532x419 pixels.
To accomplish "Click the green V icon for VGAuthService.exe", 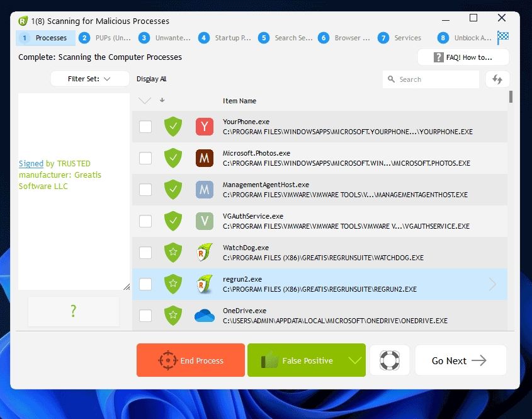I will (x=204, y=221).
